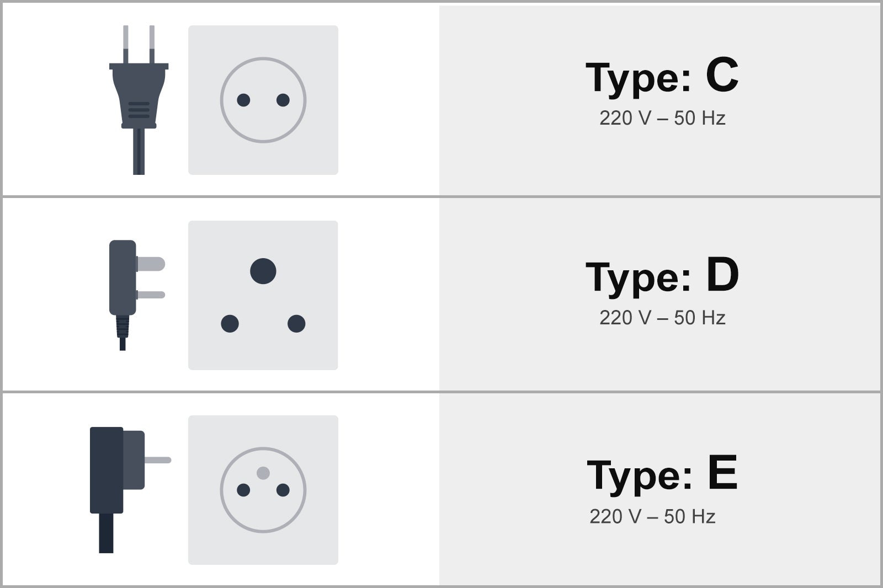
Task: Click the grey earth pin on Type E socket
Action: tap(263, 473)
